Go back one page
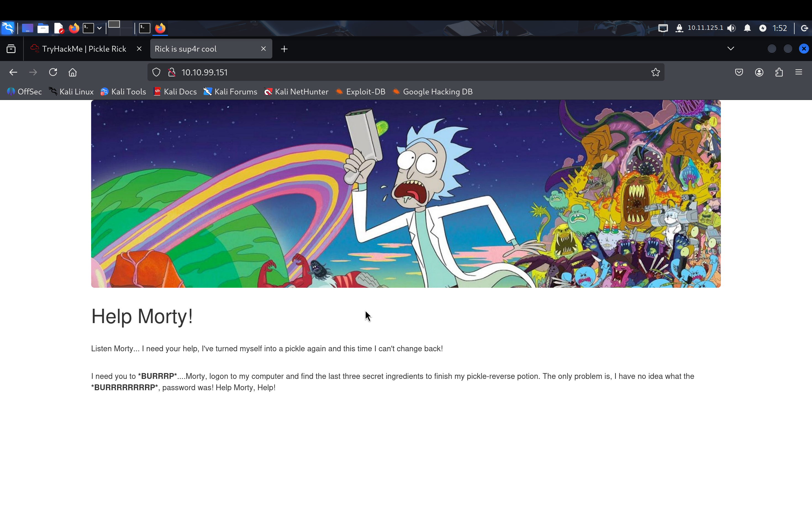Image resolution: width=812 pixels, height=528 pixels. tap(13, 72)
